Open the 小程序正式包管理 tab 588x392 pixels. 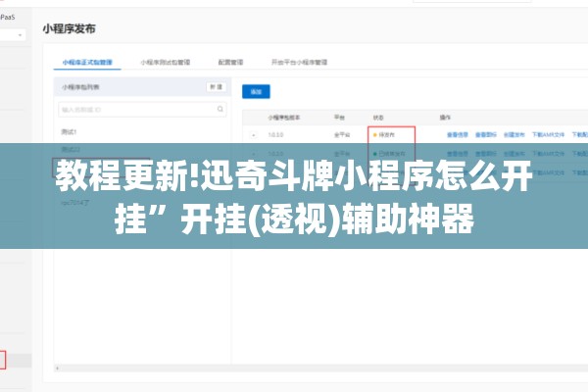click(87, 63)
